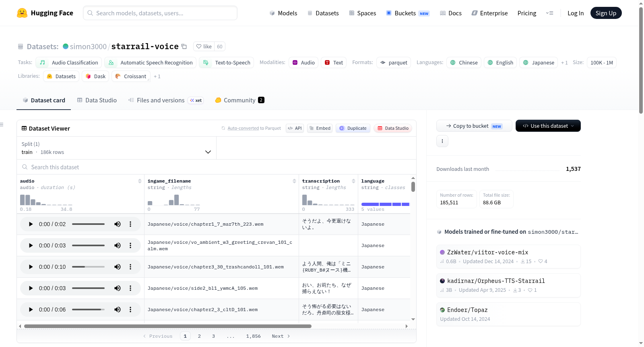
Task: Click the Log In link
Action: pos(575,13)
